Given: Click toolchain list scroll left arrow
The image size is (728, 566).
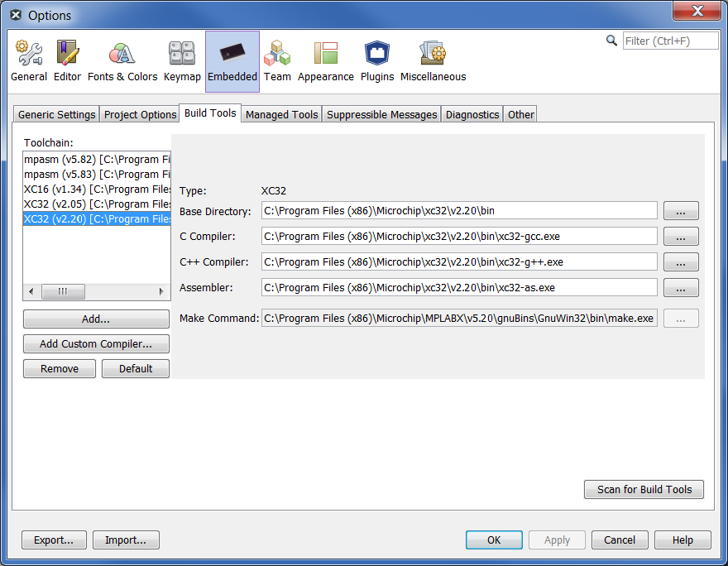Looking at the screenshot, I should [x=31, y=291].
